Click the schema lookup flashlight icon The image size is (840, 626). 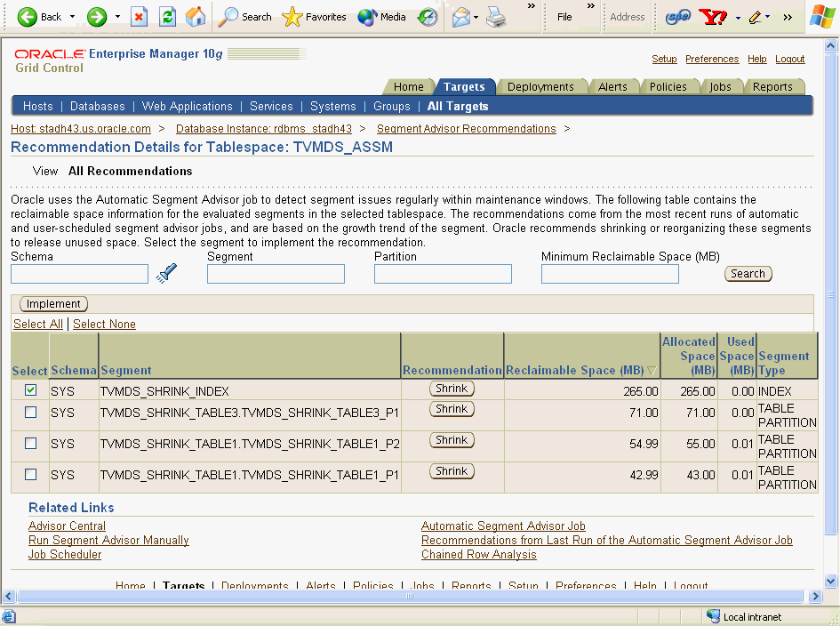[x=165, y=274]
